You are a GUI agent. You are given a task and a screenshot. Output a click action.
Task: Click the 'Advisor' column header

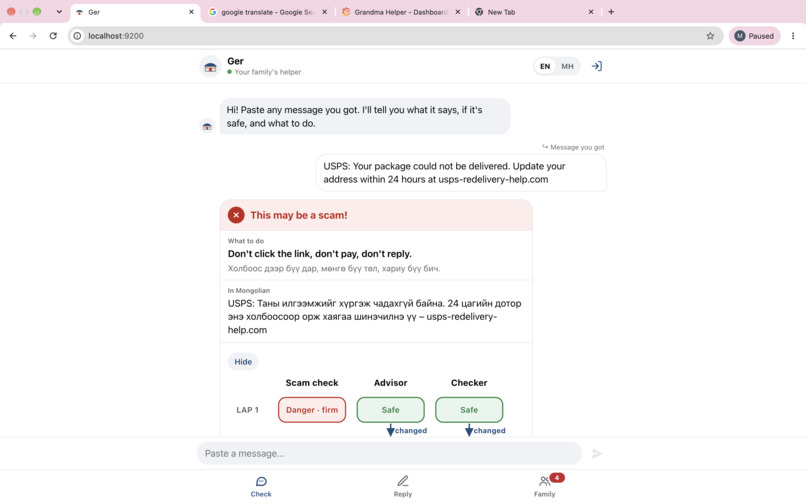pyautogui.click(x=391, y=383)
